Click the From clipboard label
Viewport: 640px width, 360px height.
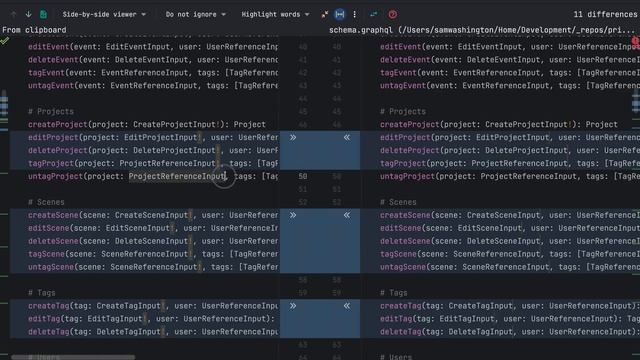34,30
